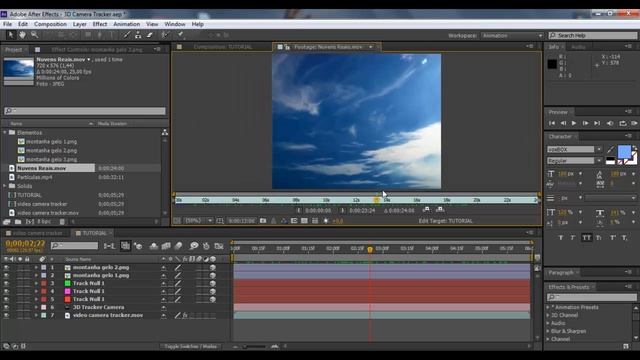Open the Footage panel magnification dropdown

(x=198, y=221)
